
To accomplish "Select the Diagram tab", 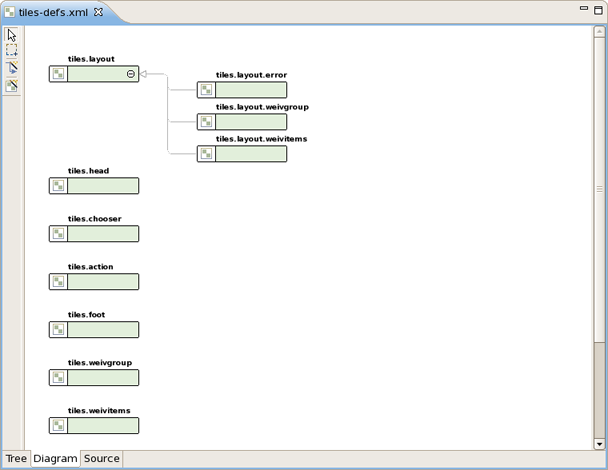I will pos(55,459).
